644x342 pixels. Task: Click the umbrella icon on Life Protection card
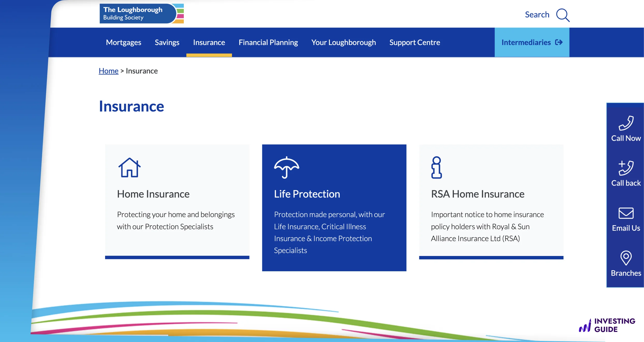point(287,168)
